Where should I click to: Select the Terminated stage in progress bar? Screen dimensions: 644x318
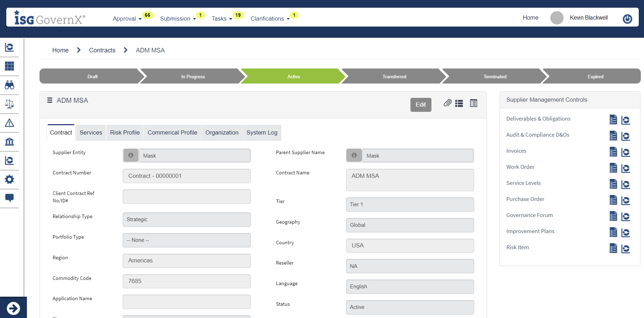495,77
